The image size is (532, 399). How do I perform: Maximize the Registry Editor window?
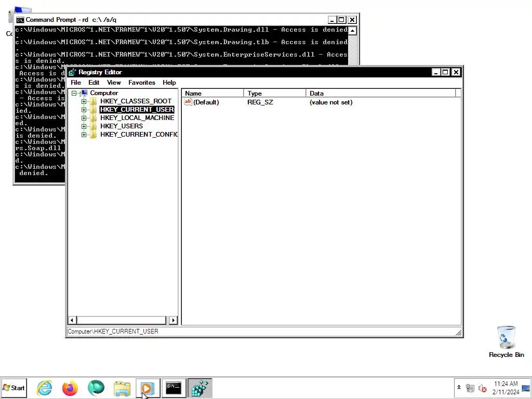coord(445,72)
